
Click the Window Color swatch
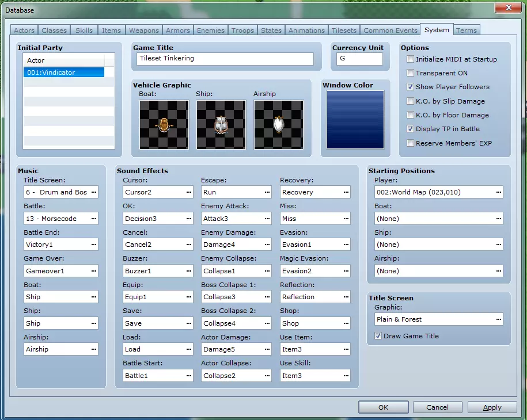(355, 120)
